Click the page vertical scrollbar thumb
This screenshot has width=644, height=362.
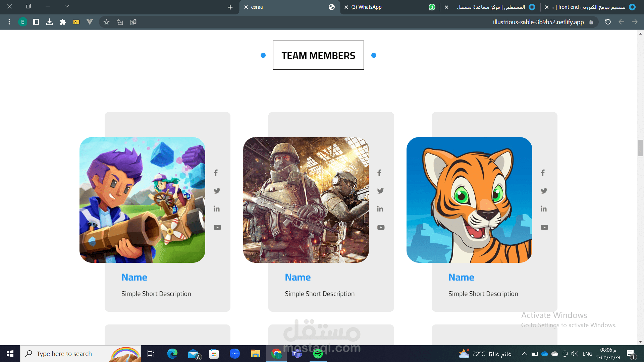(x=640, y=148)
